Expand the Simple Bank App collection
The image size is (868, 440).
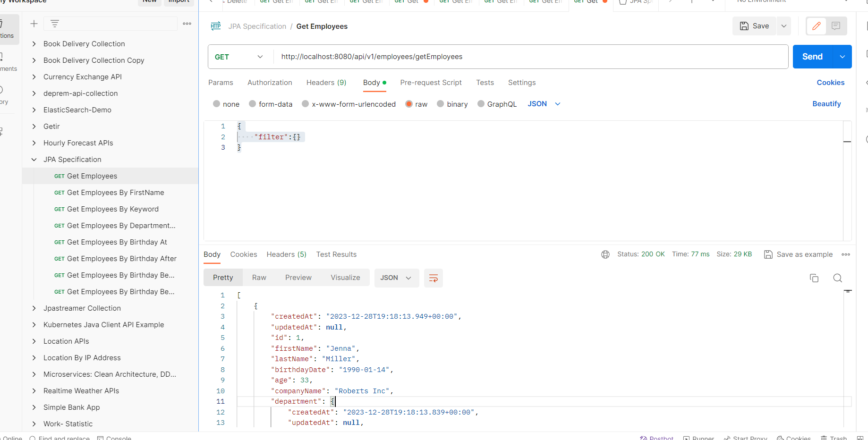tap(34, 407)
